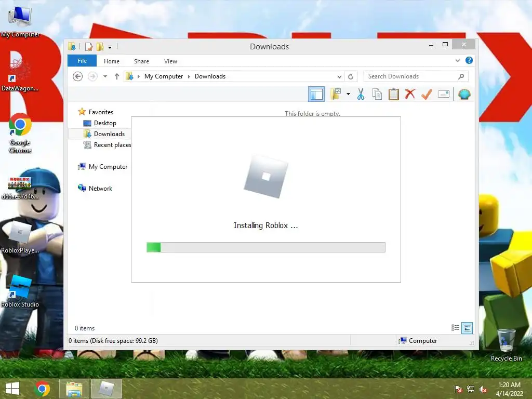532x399 pixels.
Task: Open the View ribbon tab
Action: (170, 61)
